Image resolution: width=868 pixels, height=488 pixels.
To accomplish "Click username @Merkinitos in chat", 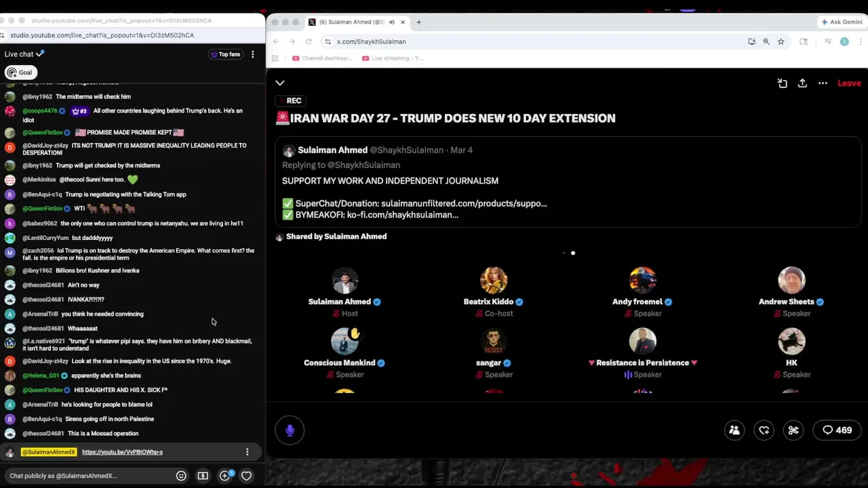I will point(39,180).
